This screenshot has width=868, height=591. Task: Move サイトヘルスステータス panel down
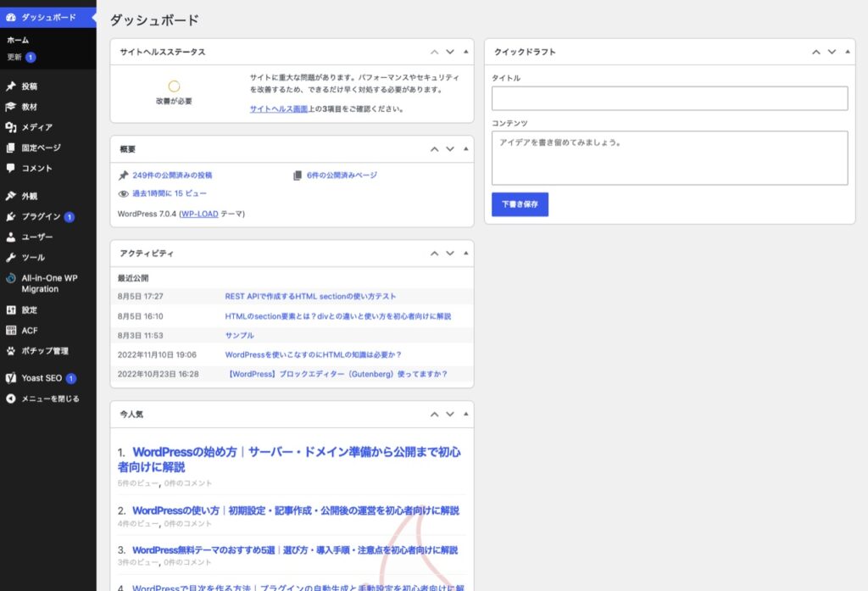(x=450, y=52)
